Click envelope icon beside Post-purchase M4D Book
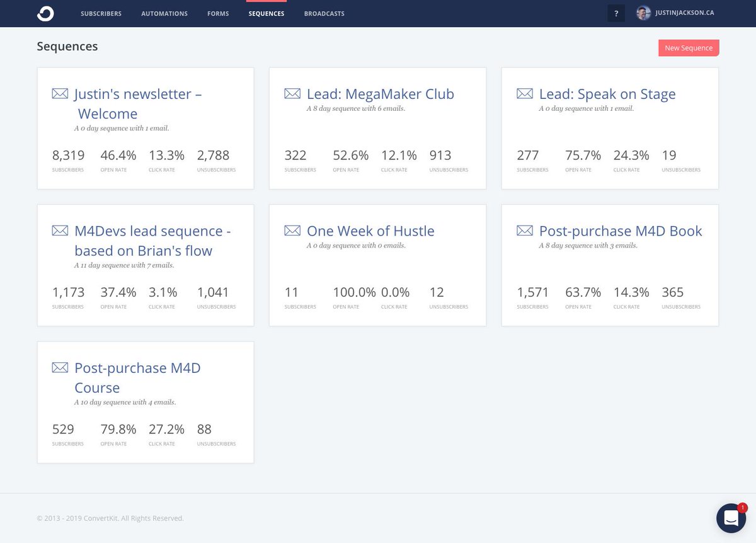Screen dimensions: 756x543 click(x=525, y=231)
